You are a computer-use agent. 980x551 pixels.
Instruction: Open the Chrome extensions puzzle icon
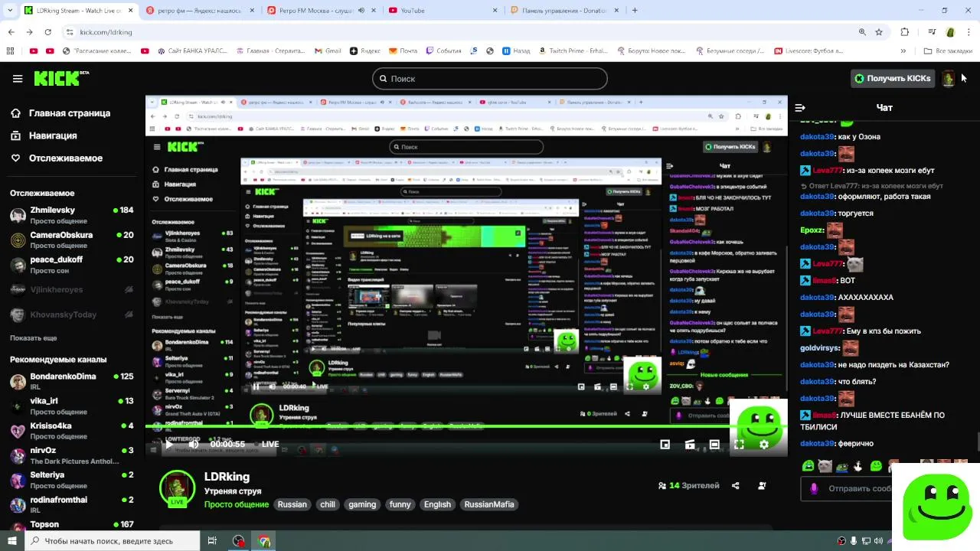905,32
